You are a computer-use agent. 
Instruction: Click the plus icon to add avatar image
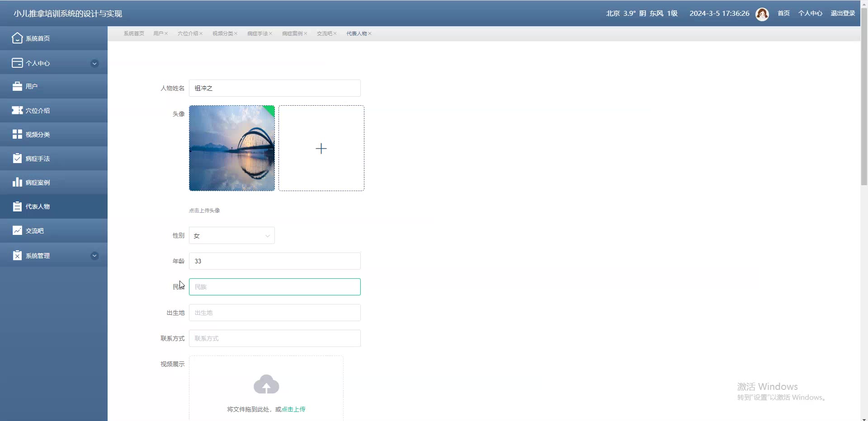(x=321, y=149)
